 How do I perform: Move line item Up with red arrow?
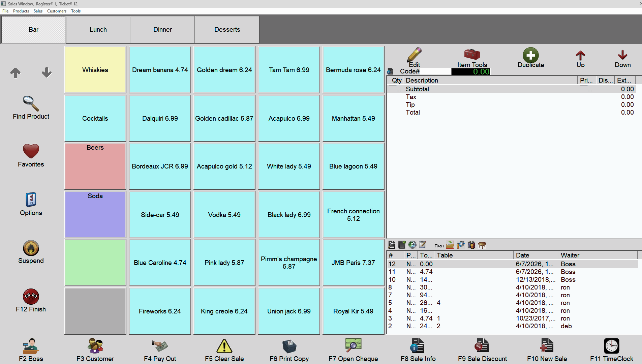[x=580, y=59]
